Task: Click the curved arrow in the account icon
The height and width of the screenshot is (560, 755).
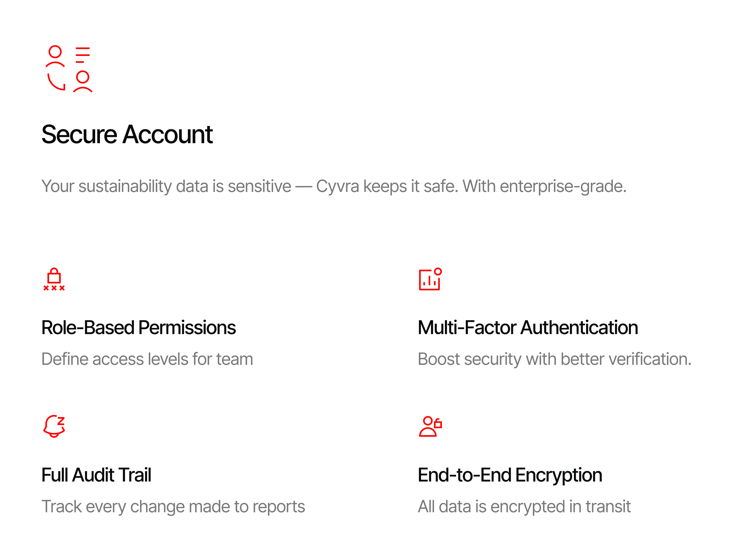Action: (x=56, y=82)
